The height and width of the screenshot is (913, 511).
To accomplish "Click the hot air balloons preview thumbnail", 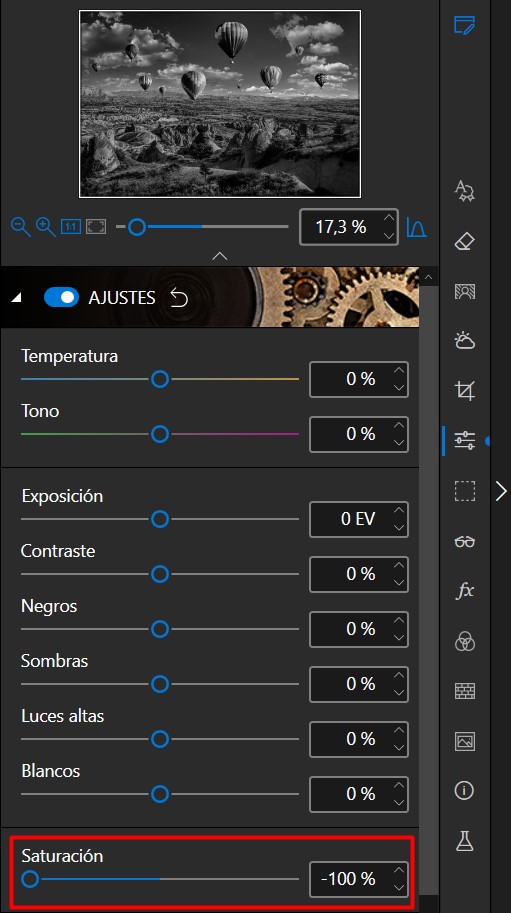I will [220, 104].
